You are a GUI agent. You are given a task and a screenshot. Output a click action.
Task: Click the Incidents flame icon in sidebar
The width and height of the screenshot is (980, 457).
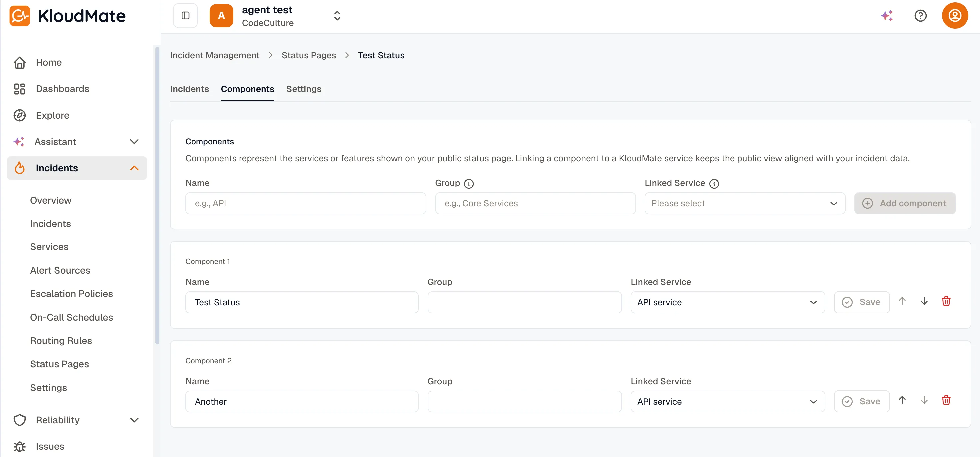coord(19,168)
